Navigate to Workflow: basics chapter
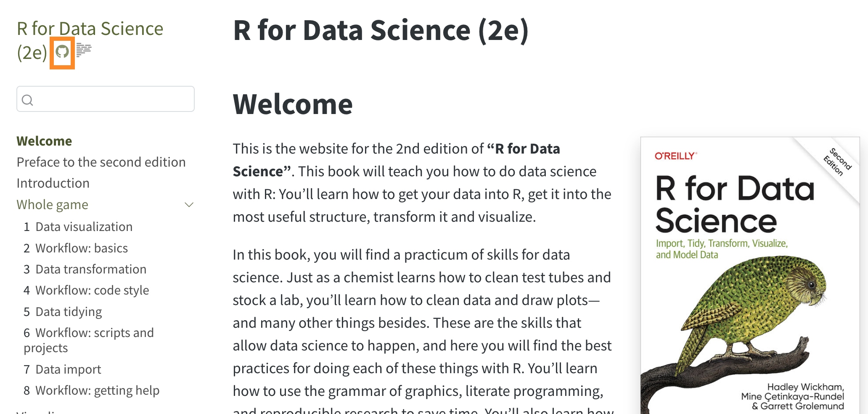Image resolution: width=868 pixels, height=414 pixels. point(81,248)
